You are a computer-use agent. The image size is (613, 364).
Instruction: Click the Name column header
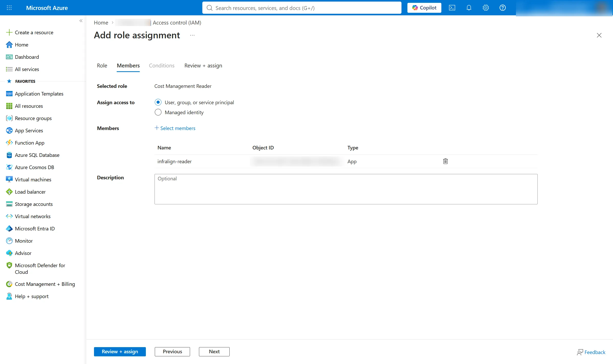point(164,148)
